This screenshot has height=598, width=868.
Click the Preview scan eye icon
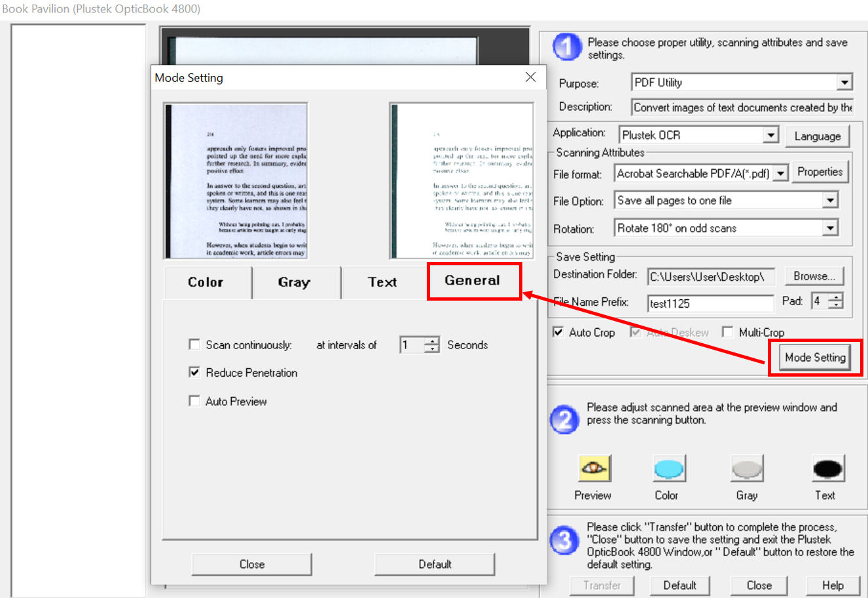tap(594, 468)
